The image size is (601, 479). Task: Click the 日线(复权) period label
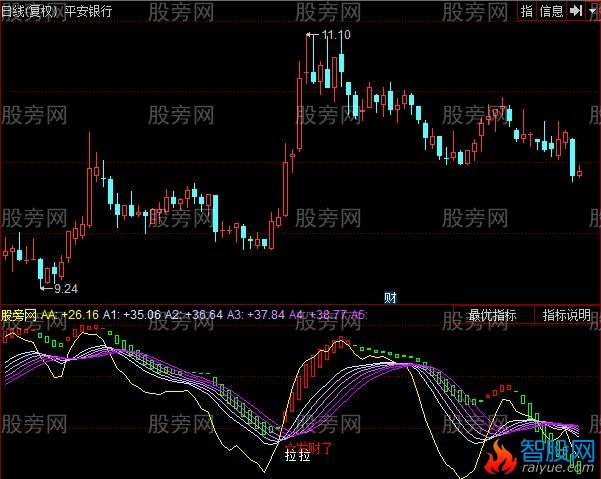click(x=29, y=11)
